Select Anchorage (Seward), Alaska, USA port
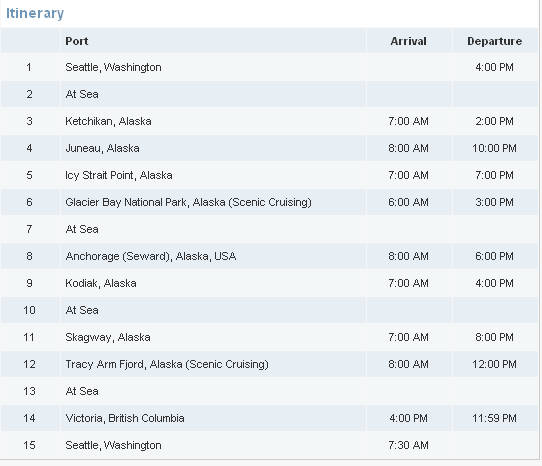 pos(151,256)
